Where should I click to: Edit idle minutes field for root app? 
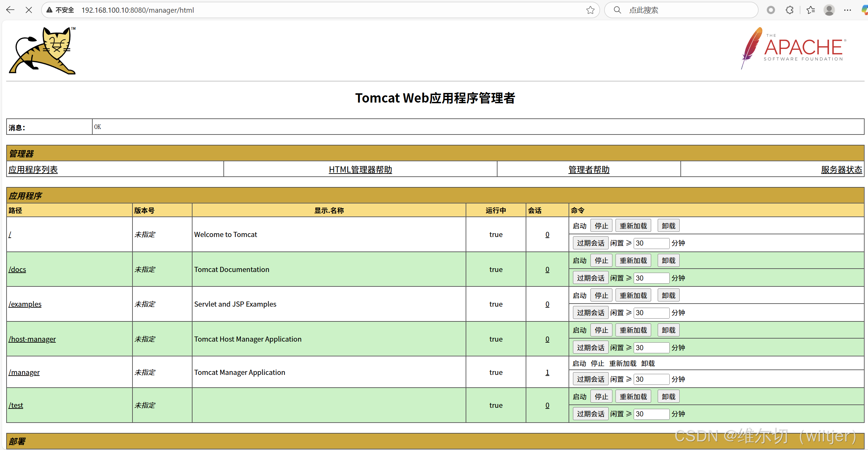pyautogui.click(x=651, y=243)
